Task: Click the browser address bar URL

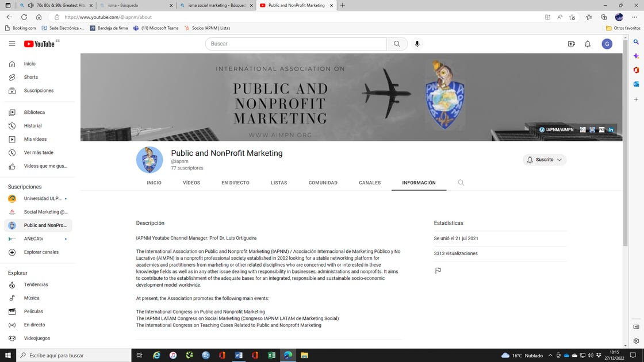Action: coord(108,17)
